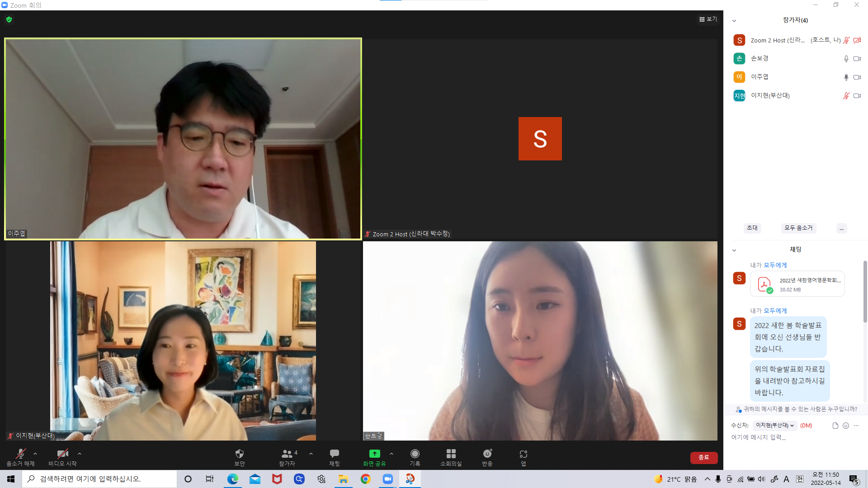The width and height of the screenshot is (868, 488).
Task: Open Breakout Rooms icon
Action: tap(451, 454)
